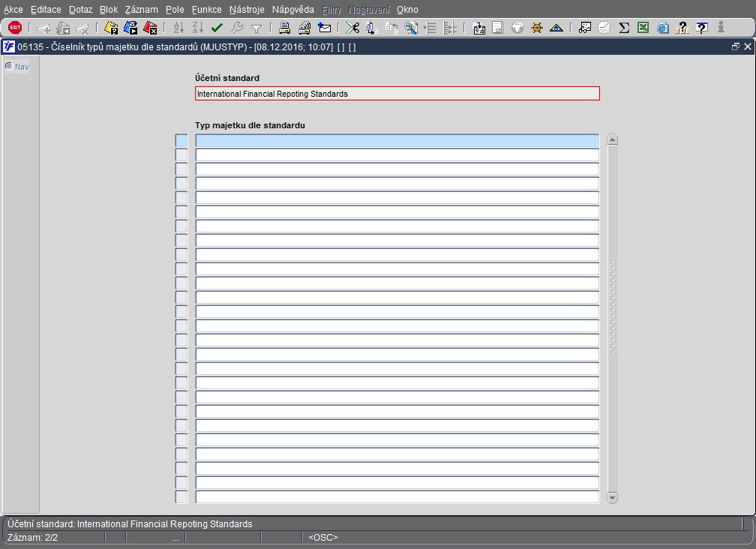
Task: Open the Blok menu
Action: 109,10
